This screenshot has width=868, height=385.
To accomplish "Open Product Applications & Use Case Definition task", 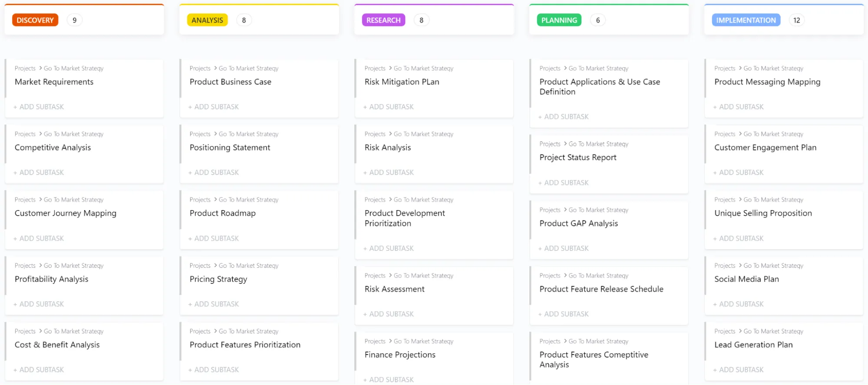I will (x=600, y=87).
